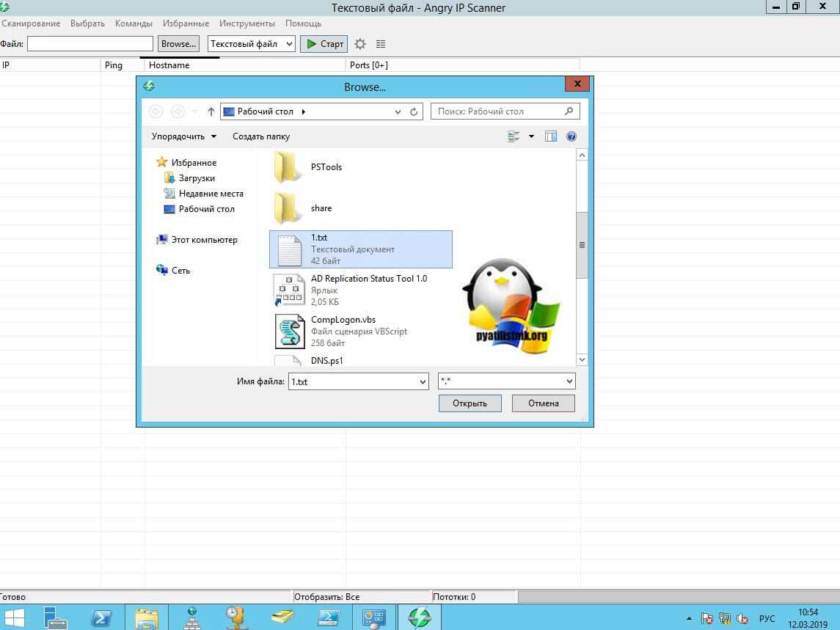This screenshot has width=840, height=630.
Task: Click the file list vertical scrollbar thumb
Action: click(x=582, y=245)
